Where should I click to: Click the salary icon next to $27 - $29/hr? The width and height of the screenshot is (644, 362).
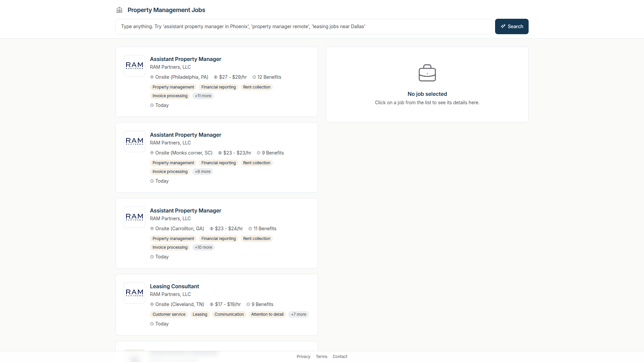(x=216, y=77)
